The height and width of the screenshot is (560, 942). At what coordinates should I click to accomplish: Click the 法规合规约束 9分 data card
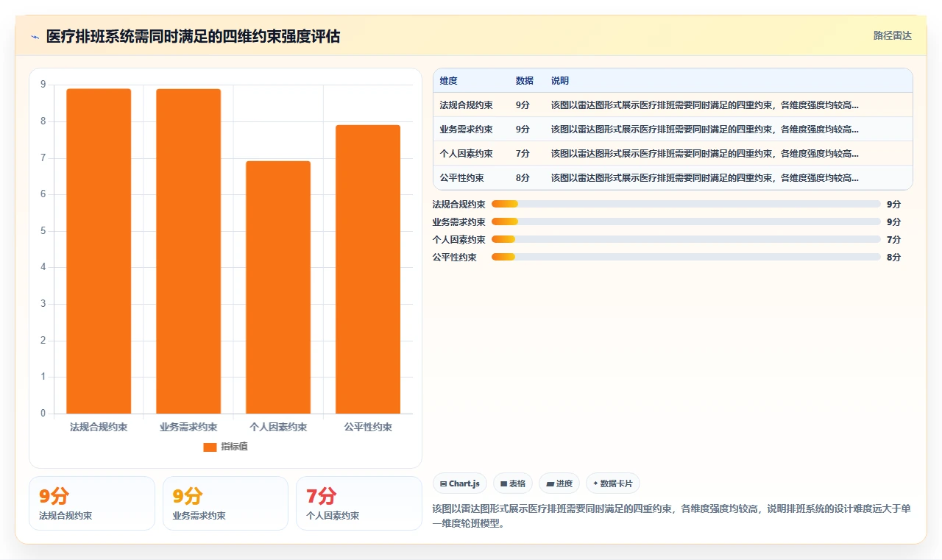(92, 503)
